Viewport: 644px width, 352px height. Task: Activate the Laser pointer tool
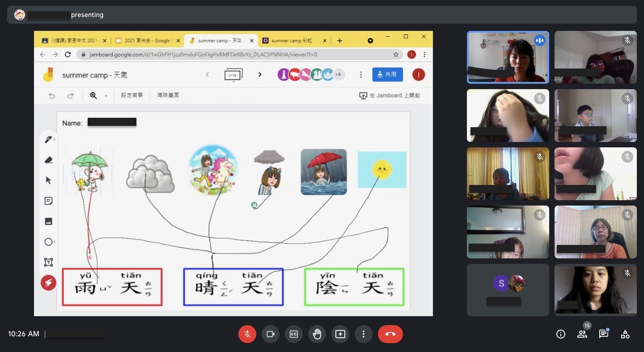click(x=49, y=283)
